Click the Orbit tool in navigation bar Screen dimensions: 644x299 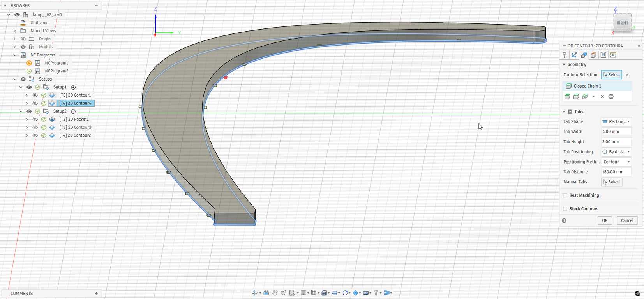254,293
